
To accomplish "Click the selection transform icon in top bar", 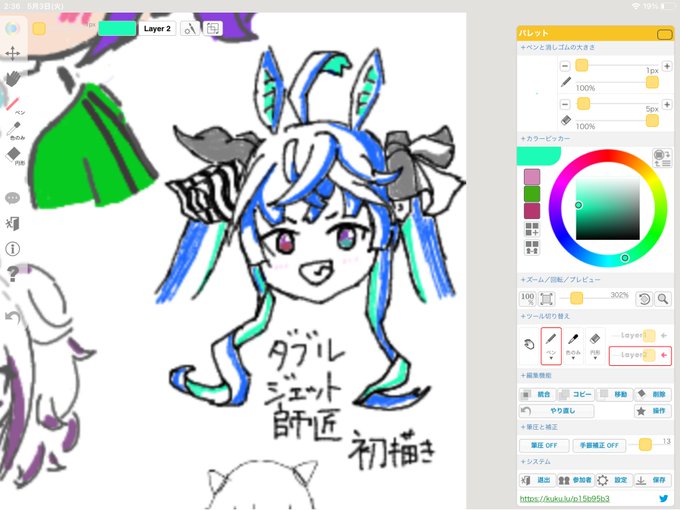I will [x=212, y=29].
